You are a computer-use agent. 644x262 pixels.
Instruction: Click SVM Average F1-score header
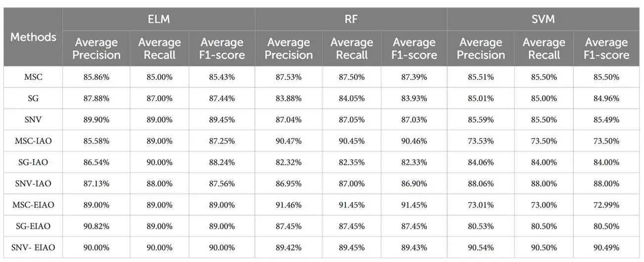606,49
